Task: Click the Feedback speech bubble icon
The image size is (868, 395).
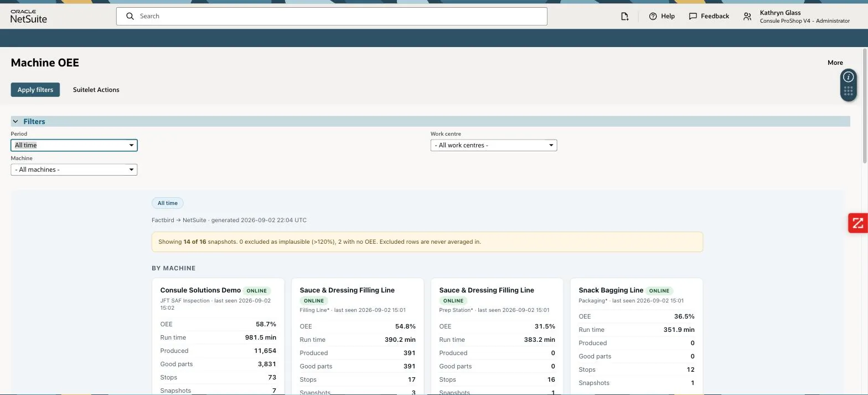Action: (x=693, y=16)
